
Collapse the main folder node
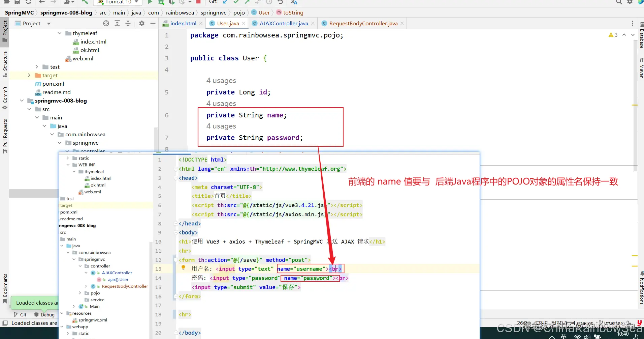tap(37, 117)
